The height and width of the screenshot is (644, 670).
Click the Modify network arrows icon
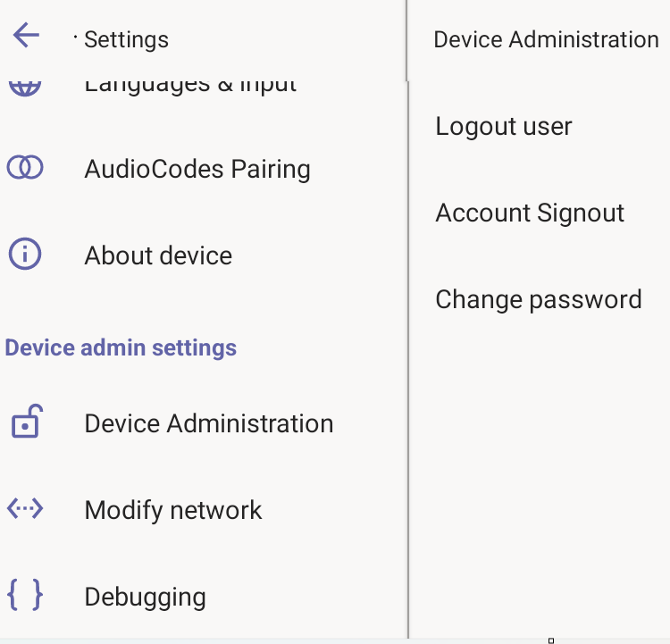[25, 508]
